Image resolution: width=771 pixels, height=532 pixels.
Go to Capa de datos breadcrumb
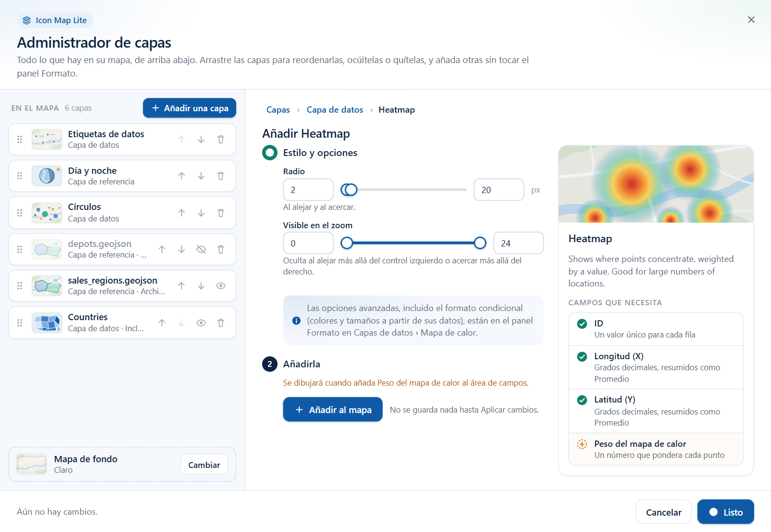click(335, 110)
